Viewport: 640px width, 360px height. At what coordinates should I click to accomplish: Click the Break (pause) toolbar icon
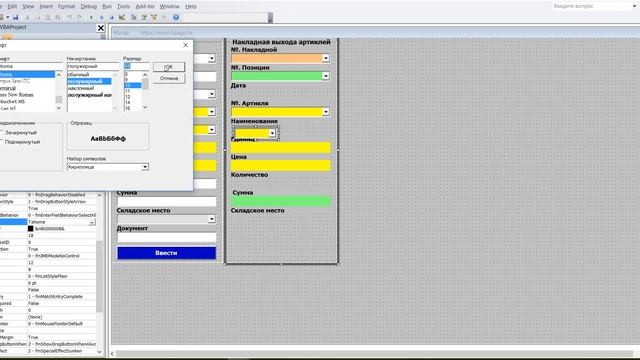click(x=101, y=18)
